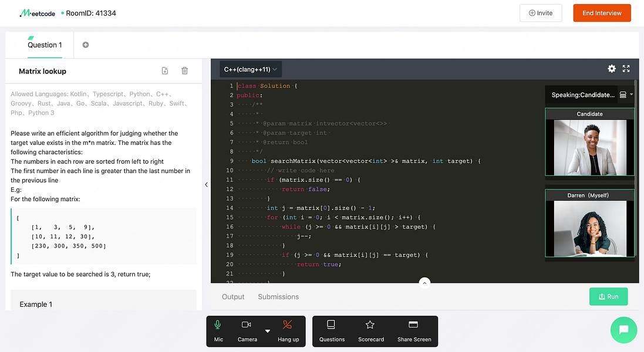The width and height of the screenshot is (644, 352).
Task: Select the Candidate video thumbnail
Action: [589, 142]
